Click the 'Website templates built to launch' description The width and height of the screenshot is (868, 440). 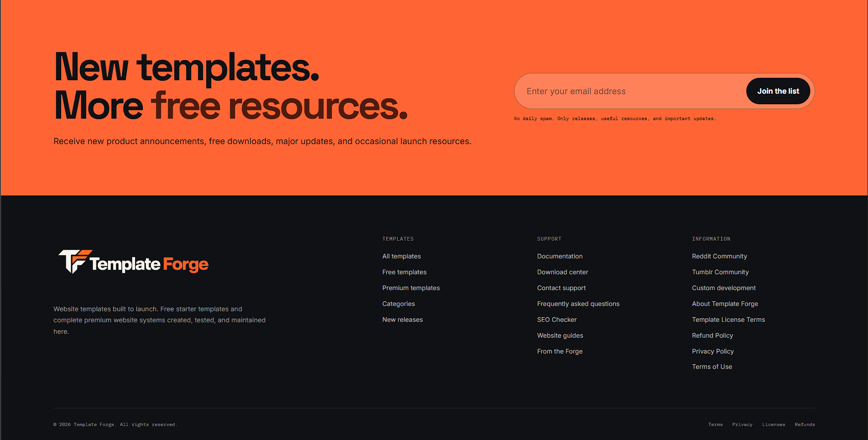click(x=160, y=320)
